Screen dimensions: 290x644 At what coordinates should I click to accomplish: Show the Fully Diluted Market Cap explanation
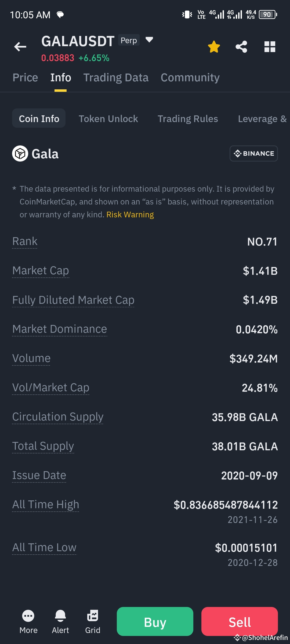coord(73,300)
